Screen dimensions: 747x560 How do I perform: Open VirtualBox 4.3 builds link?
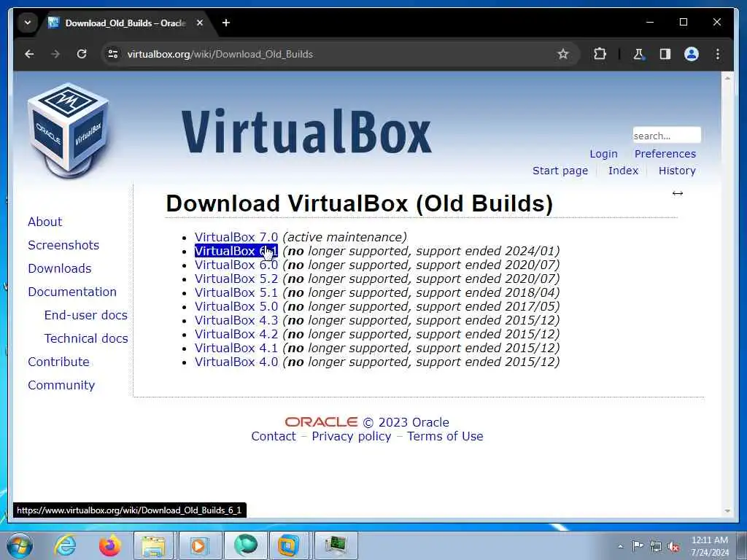(x=236, y=320)
